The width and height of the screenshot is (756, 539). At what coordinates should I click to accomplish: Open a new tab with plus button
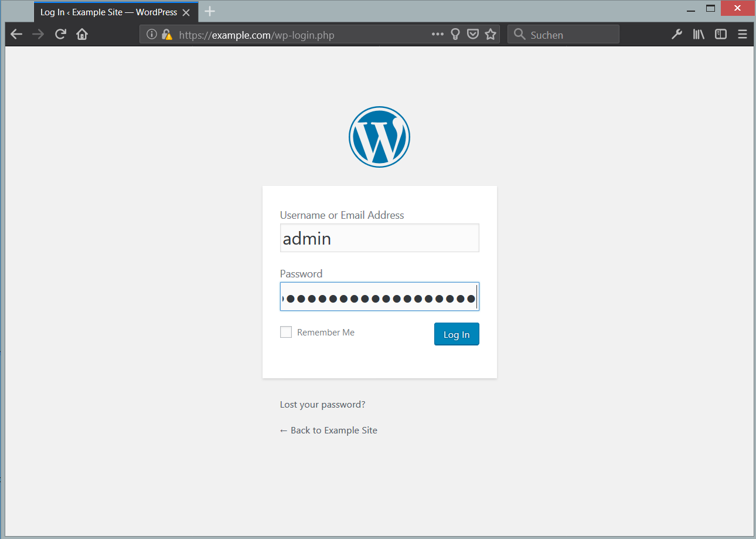click(x=210, y=12)
